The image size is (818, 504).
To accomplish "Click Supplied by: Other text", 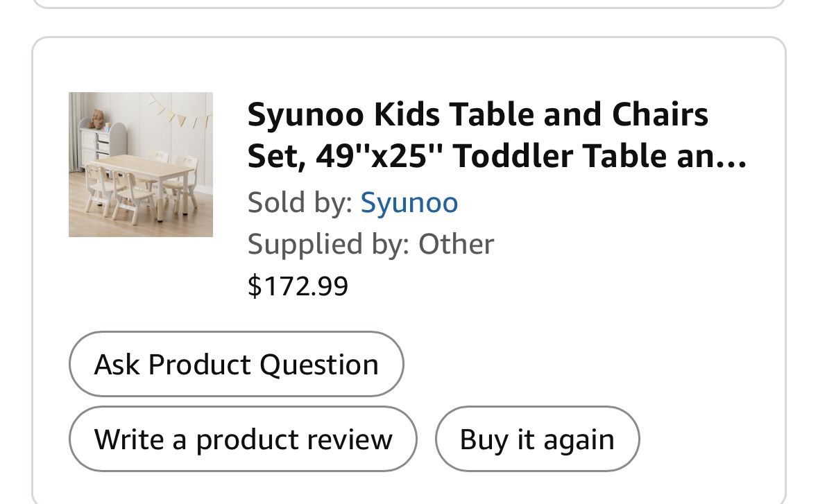I will 370,243.
